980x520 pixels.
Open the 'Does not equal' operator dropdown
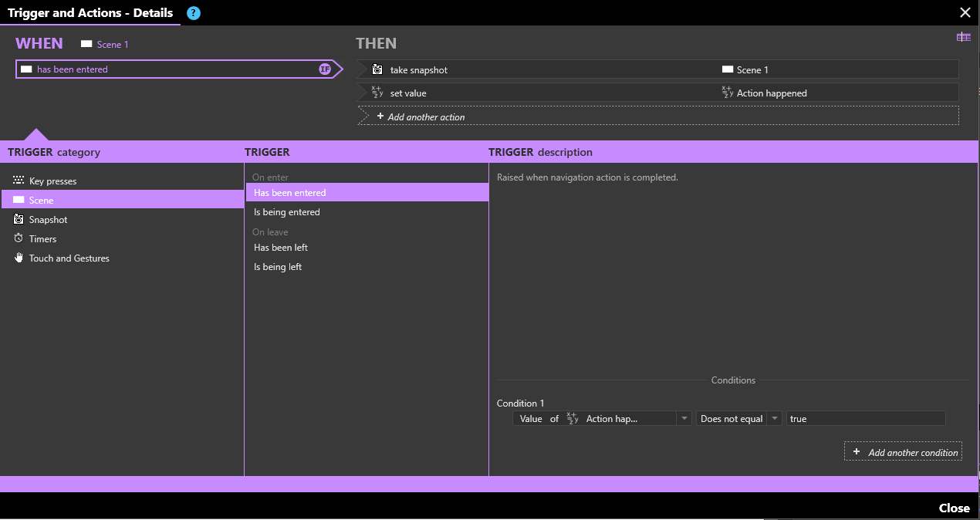point(774,419)
